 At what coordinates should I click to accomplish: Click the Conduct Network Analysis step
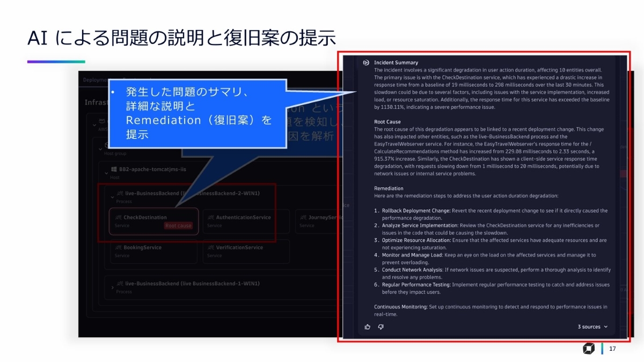492,274
